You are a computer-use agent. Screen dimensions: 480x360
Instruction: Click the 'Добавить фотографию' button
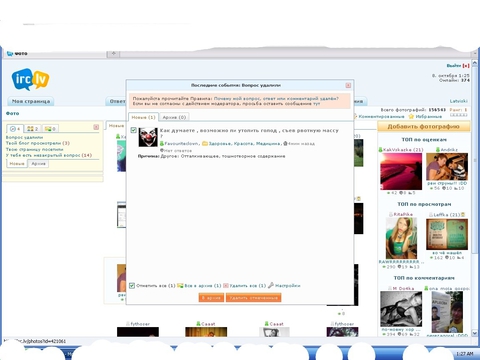424,127
